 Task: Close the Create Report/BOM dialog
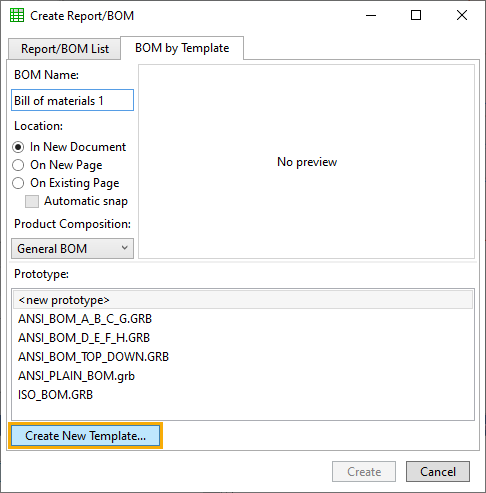tap(462, 15)
